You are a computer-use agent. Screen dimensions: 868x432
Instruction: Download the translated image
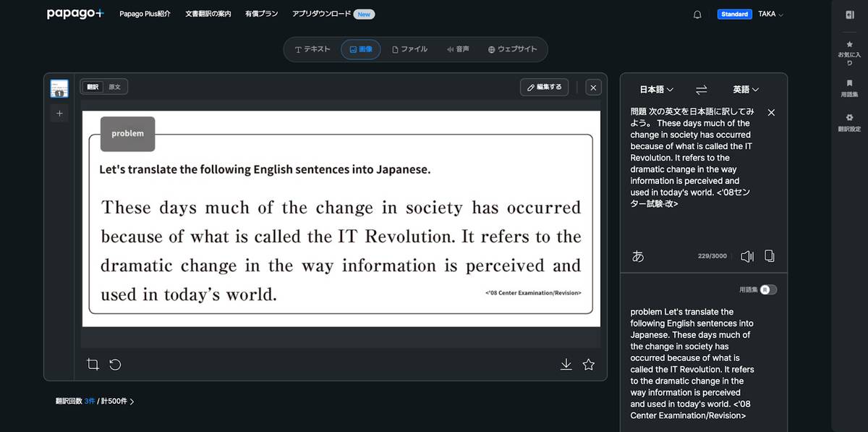(566, 365)
